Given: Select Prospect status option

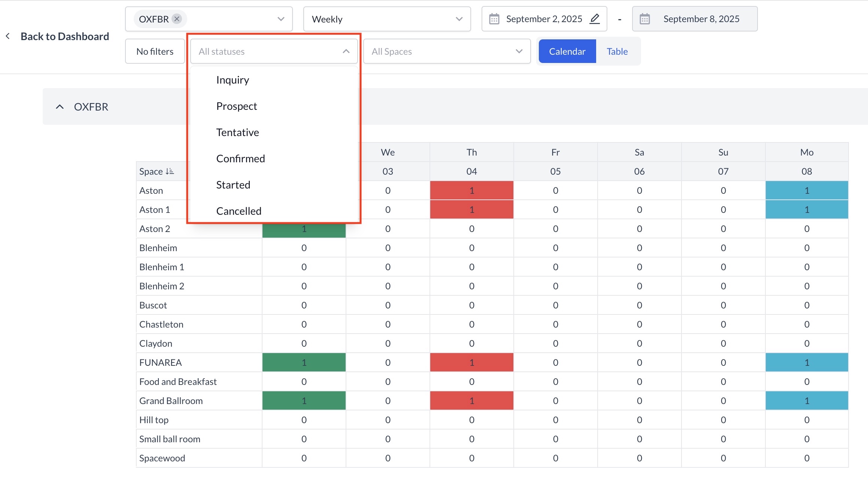Looking at the screenshot, I should [x=236, y=106].
